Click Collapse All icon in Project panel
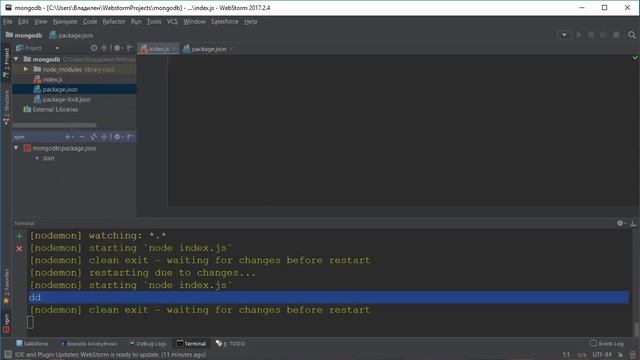Viewport: 640px width, 360px height. (105, 48)
